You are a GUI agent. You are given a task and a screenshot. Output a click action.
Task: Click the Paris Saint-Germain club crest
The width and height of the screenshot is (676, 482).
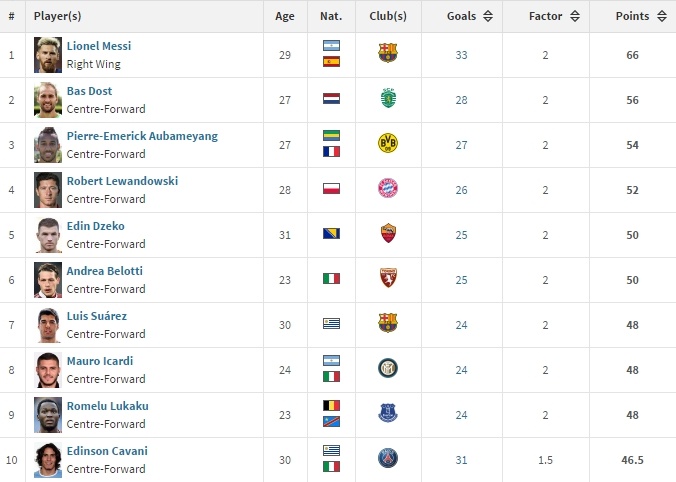(388, 459)
